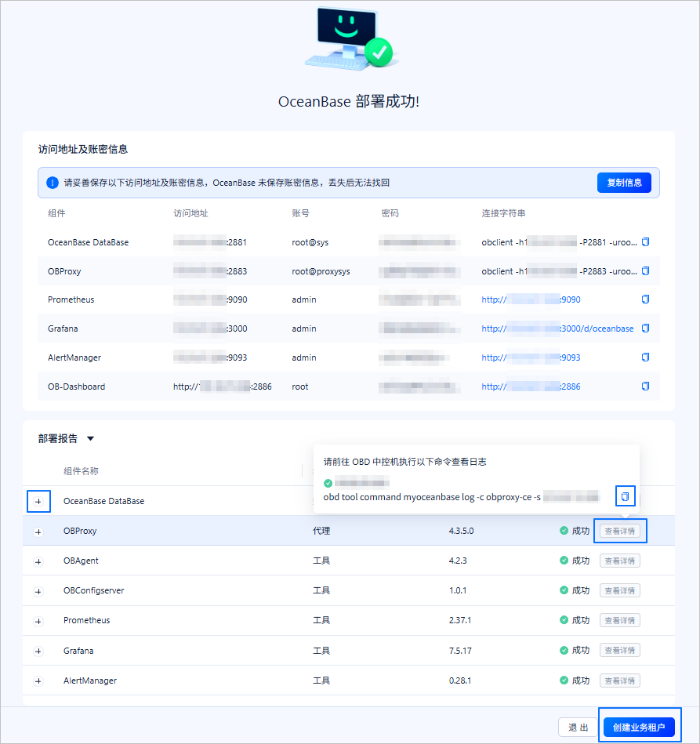700x744 pixels.
Task: Click the 复制信息 button
Action: click(624, 183)
